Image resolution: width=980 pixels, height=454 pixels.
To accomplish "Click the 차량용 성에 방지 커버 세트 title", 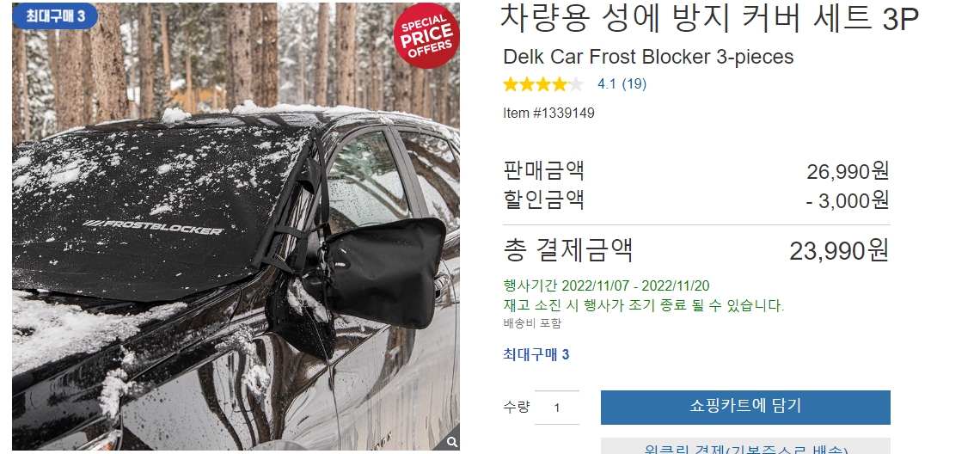I will pyautogui.click(x=710, y=19).
